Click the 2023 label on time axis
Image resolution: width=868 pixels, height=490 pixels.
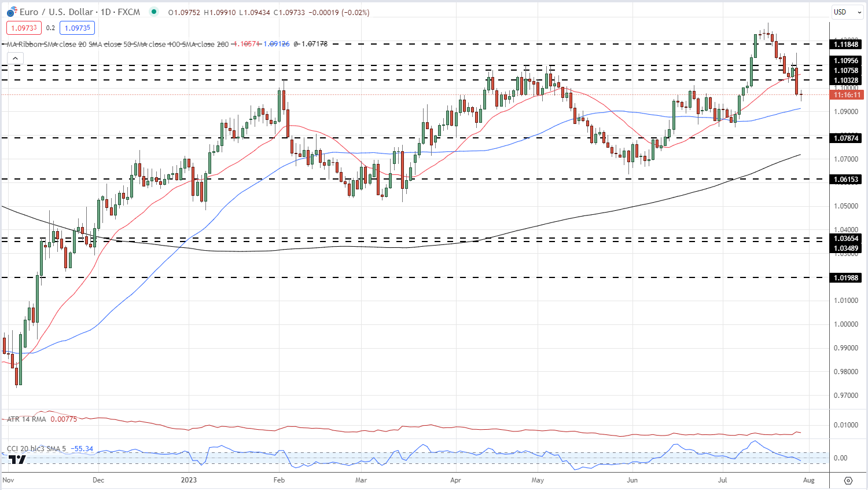(189, 480)
